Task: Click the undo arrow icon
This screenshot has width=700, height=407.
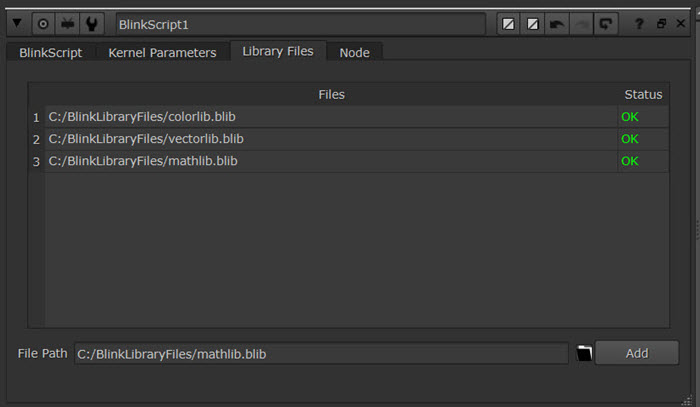Action: coord(557,23)
